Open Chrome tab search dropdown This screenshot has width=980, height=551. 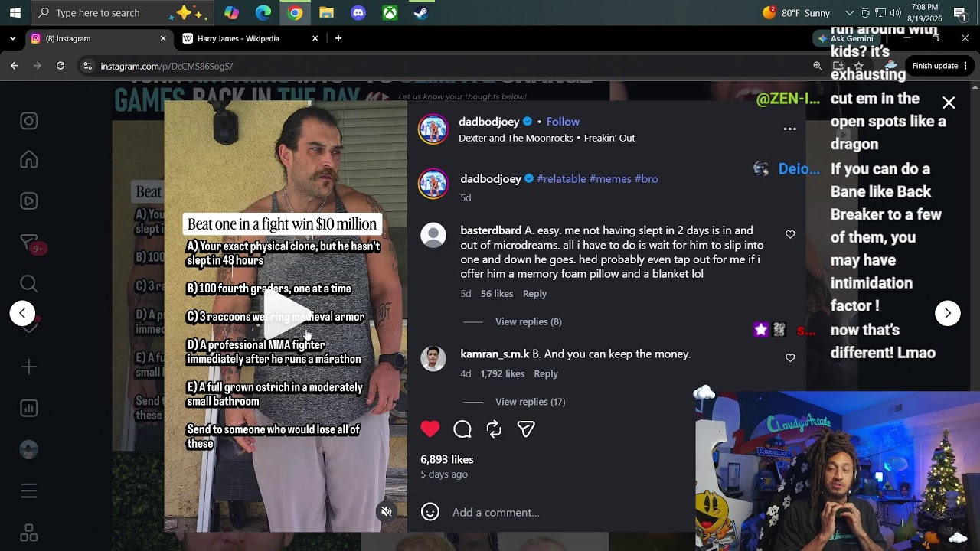(12, 38)
